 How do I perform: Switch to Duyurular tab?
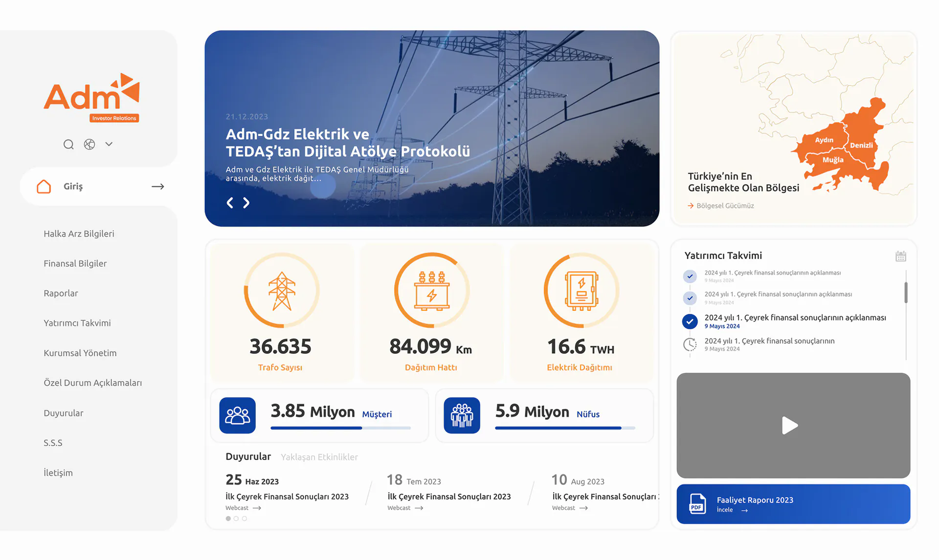(248, 456)
